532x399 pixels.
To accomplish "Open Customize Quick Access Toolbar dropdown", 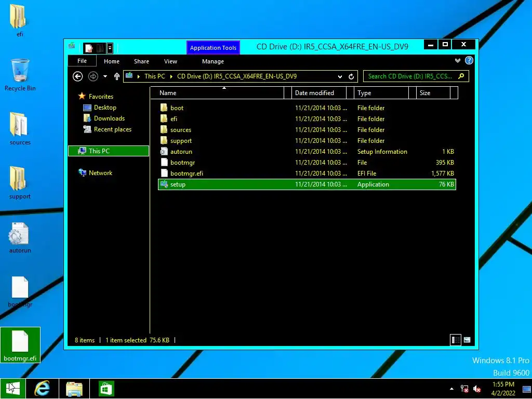I will (x=110, y=48).
